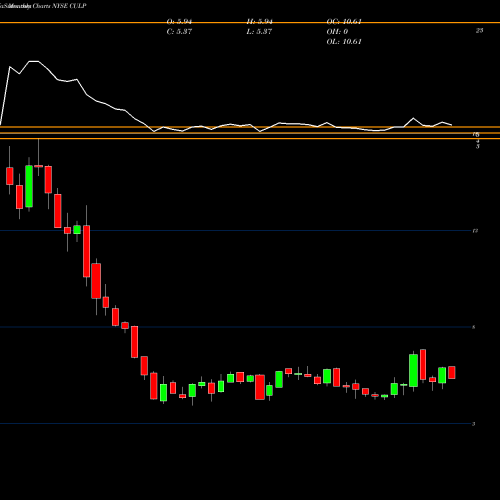The width and height of the screenshot is (500, 500).
Task: Click the last red candlestick on the right
Action: coord(452,372)
